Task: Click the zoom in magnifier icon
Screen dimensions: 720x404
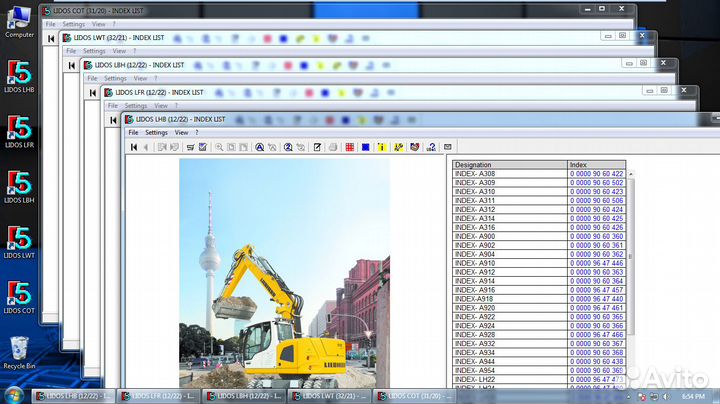Action: coord(219,147)
